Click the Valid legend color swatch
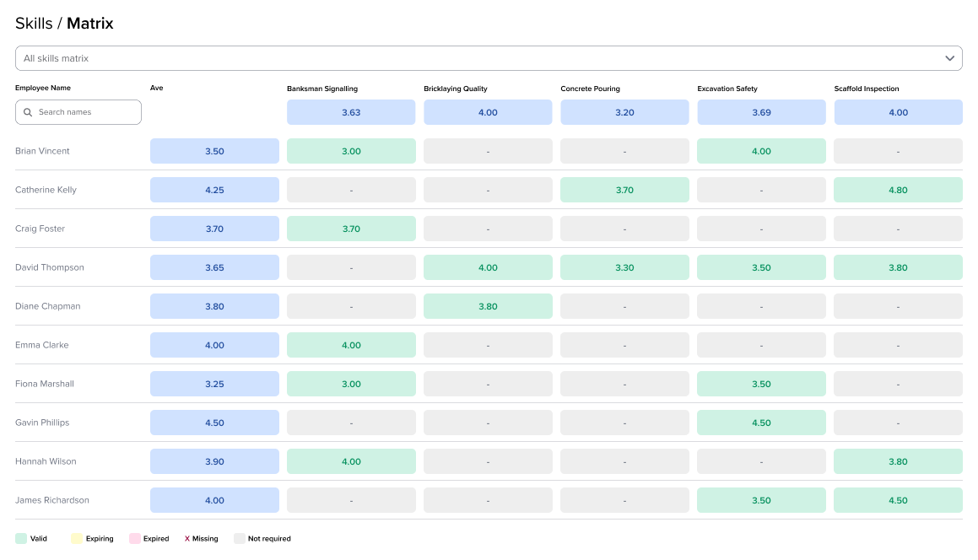 (21, 538)
